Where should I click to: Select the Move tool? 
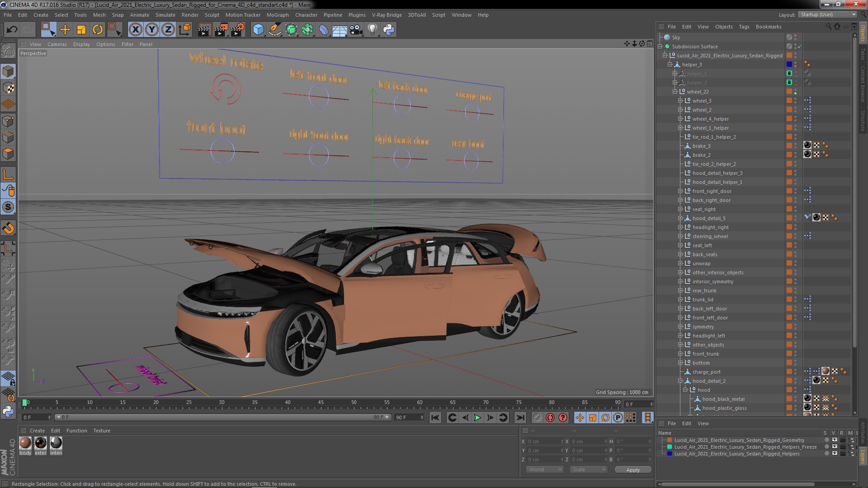pos(65,30)
